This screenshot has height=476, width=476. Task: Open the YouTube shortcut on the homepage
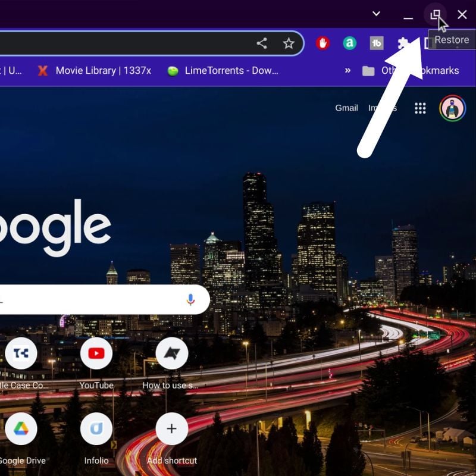(x=97, y=353)
